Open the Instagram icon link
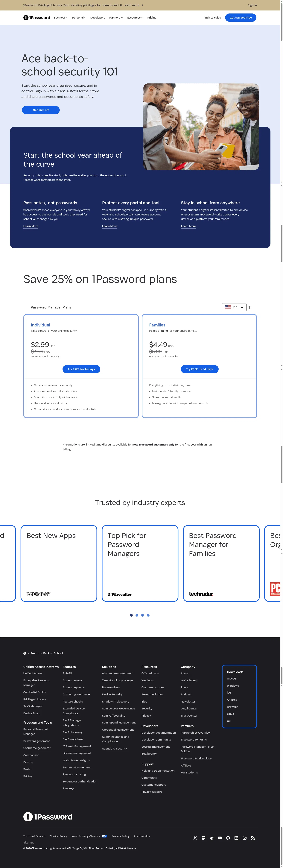The height and width of the screenshot is (868, 283). point(245,838)
